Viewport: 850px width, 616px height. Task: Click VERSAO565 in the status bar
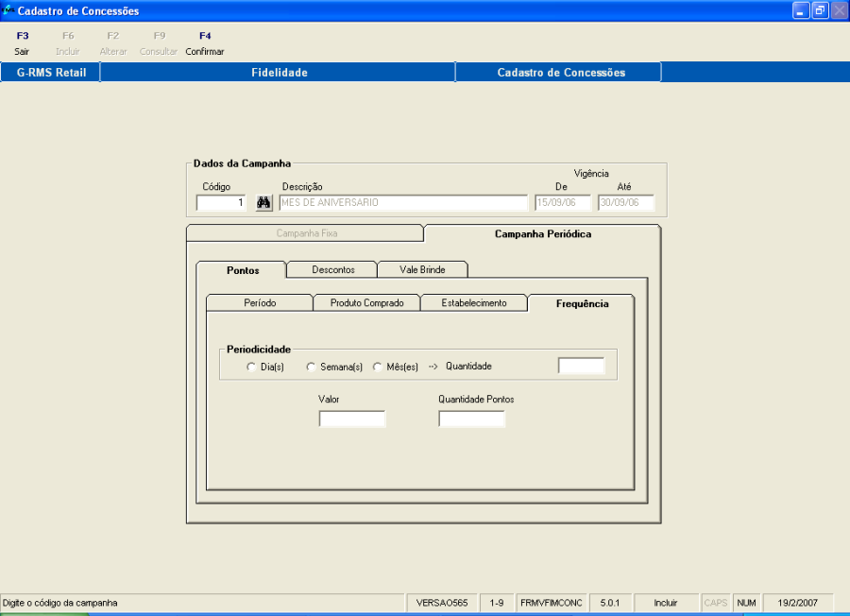pyautogui.click(x=442, y=603)
